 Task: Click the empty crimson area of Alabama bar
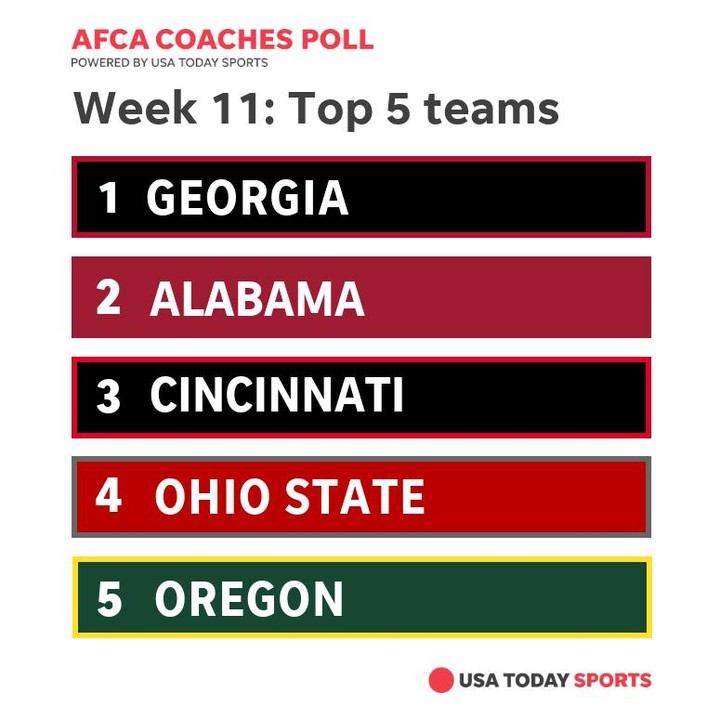click(510, 298)
